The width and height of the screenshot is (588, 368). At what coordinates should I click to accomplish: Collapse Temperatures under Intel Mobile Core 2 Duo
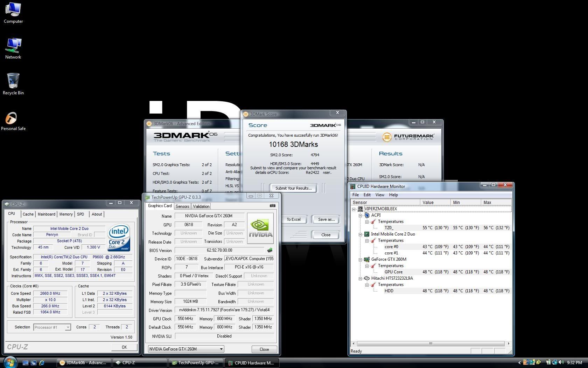click(x=367, y=241)
